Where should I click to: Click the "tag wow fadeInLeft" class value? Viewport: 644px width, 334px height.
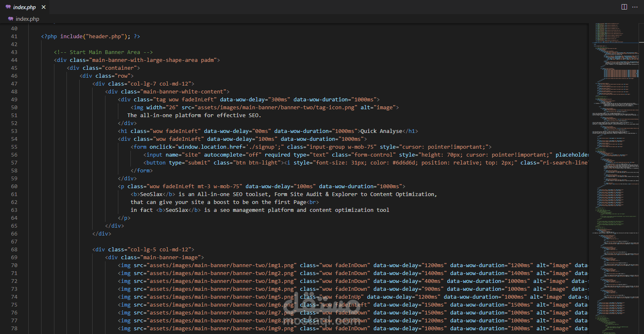[x=185, y=99]
